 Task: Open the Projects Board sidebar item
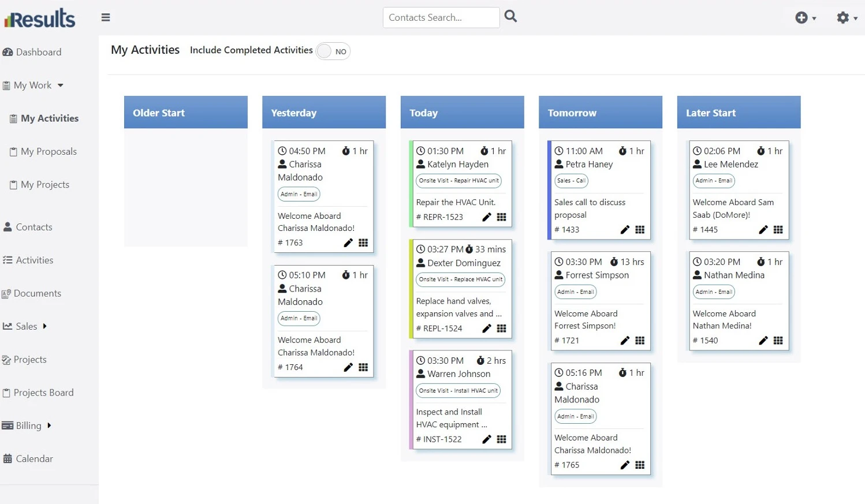tap(44, 393)
